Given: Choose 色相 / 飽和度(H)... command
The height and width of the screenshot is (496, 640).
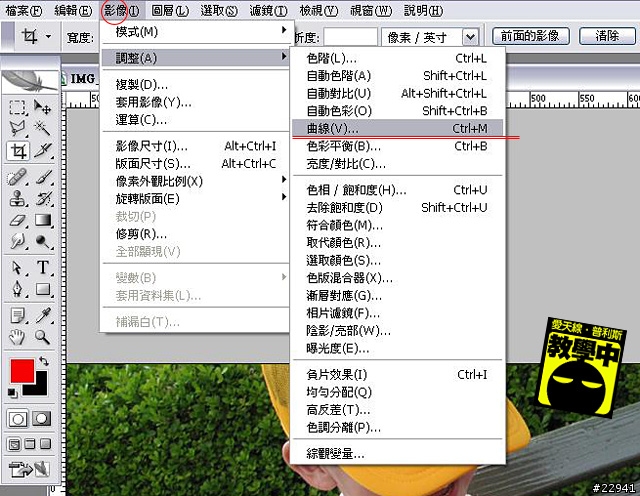Looking at the screenshot, I should (x=398, y=190).
